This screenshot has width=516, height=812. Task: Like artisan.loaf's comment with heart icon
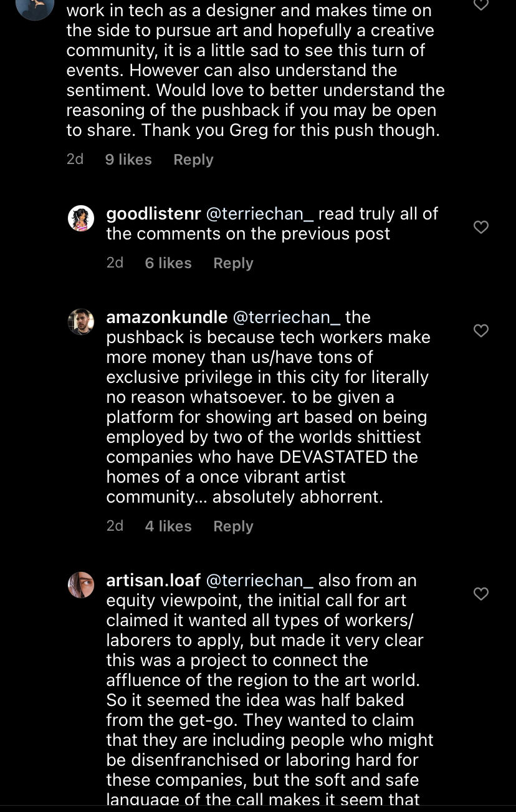tap(481, 594)
